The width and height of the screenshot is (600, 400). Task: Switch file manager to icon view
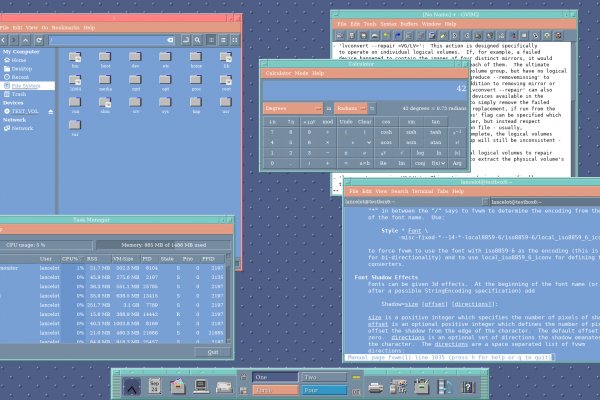click(211, 40)
